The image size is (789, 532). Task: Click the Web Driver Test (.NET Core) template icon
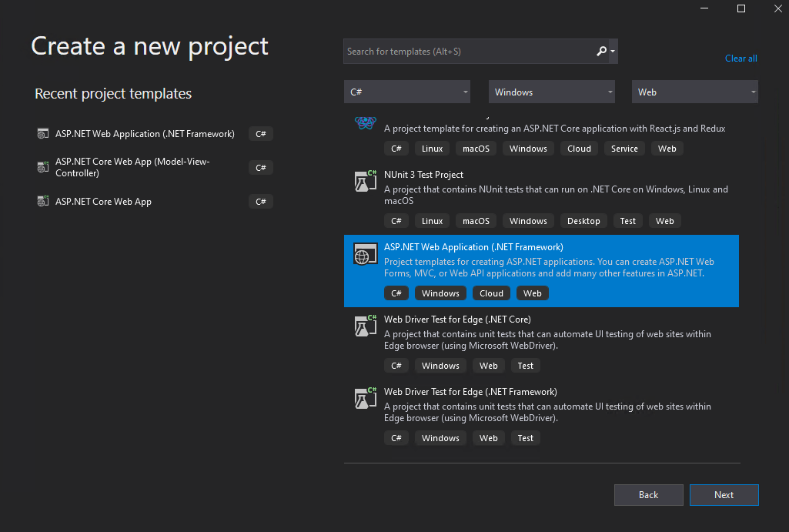[365, 326]
